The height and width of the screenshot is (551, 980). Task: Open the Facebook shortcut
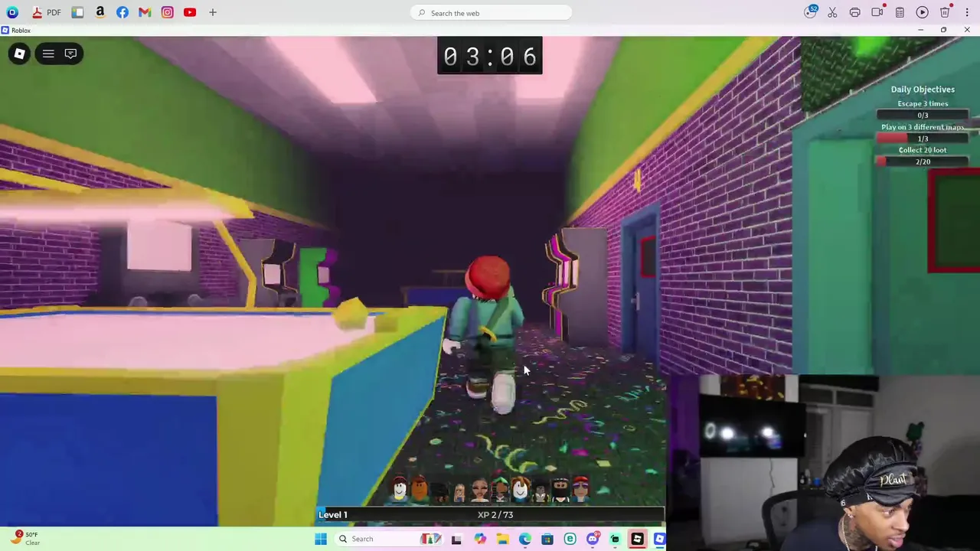pyautogui.click(x=122, y=12)
